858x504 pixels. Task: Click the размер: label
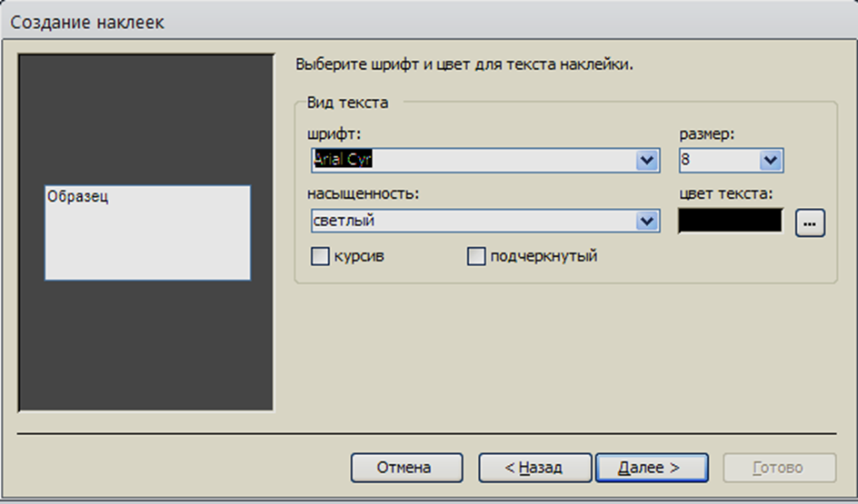point(706,133)
